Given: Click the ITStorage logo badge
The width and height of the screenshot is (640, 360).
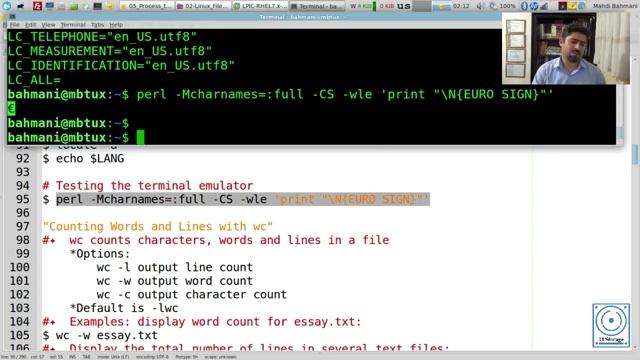Looking at the screenshot, I should click(x=611, y=325).
